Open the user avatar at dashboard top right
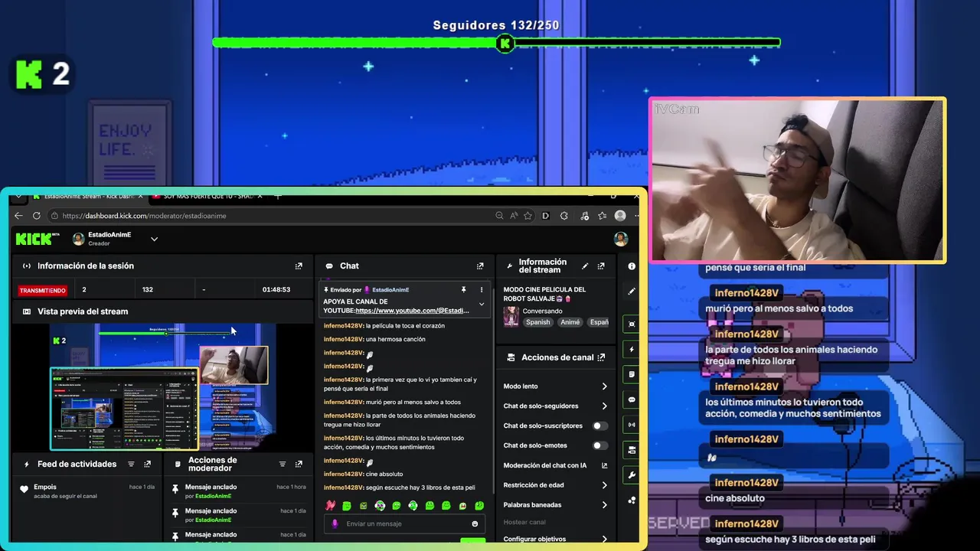The height and width of the screenshot is (551, 980). pyautogui.click(x=621, y=239)
